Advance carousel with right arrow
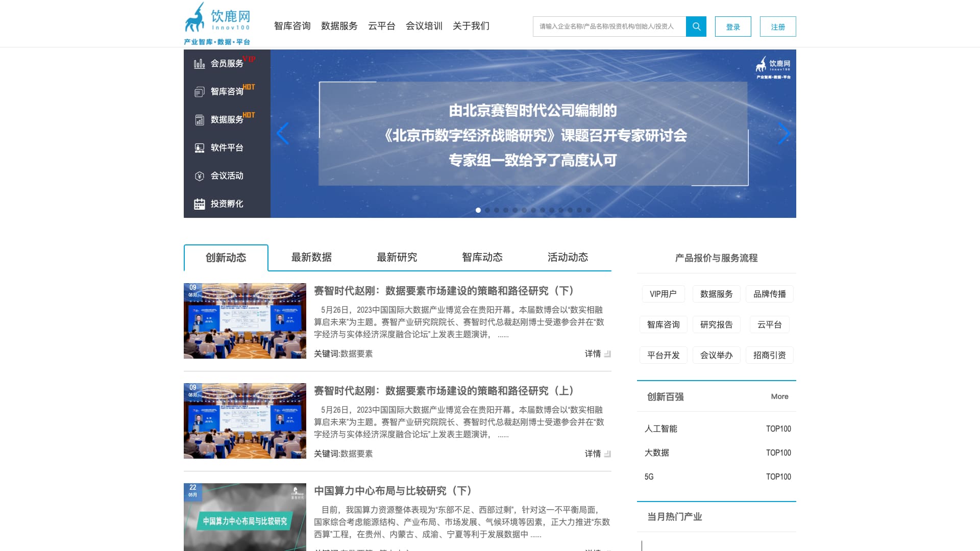This screenshot has height=551, width=980. (784, 134)
